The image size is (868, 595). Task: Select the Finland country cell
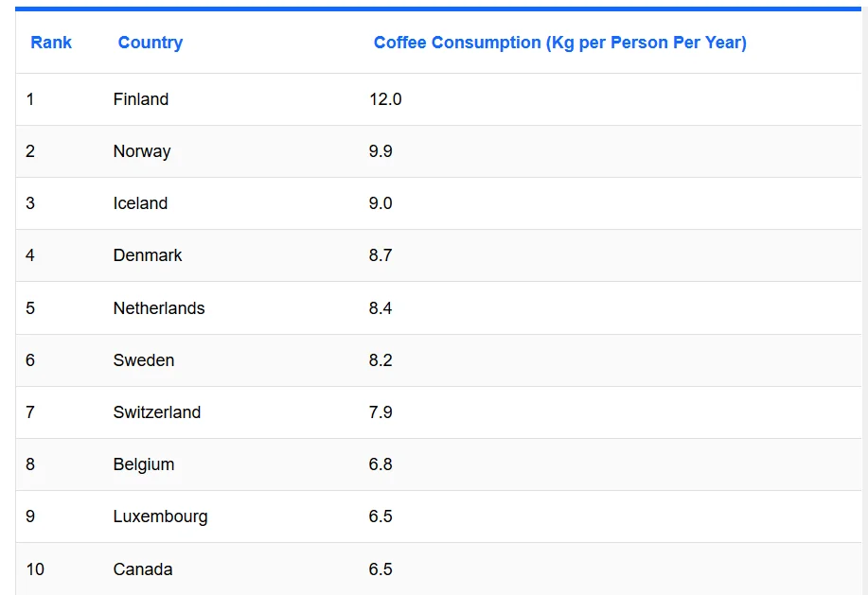(x=141, y=99)
